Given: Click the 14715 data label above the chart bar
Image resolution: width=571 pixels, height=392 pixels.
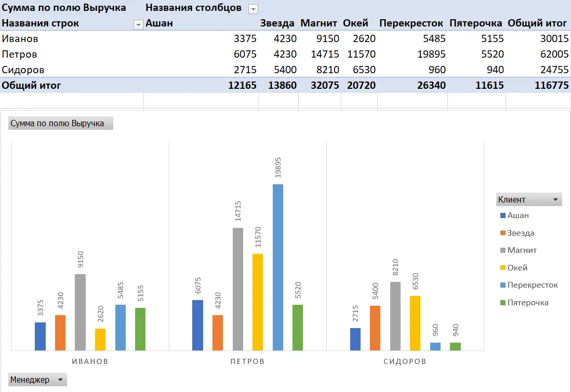Looking at the screenshot, I should [x=238, y=211].
